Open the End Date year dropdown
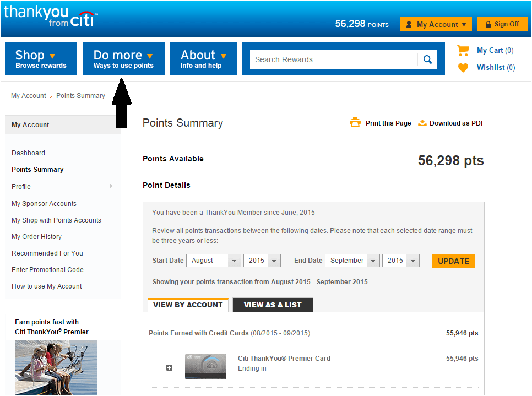 click(x=400, y=261)
